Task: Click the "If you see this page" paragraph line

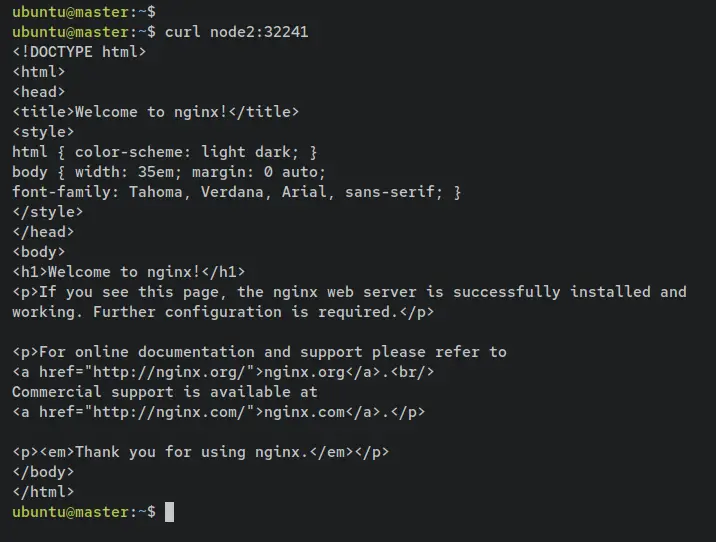Action: (349, 292)
